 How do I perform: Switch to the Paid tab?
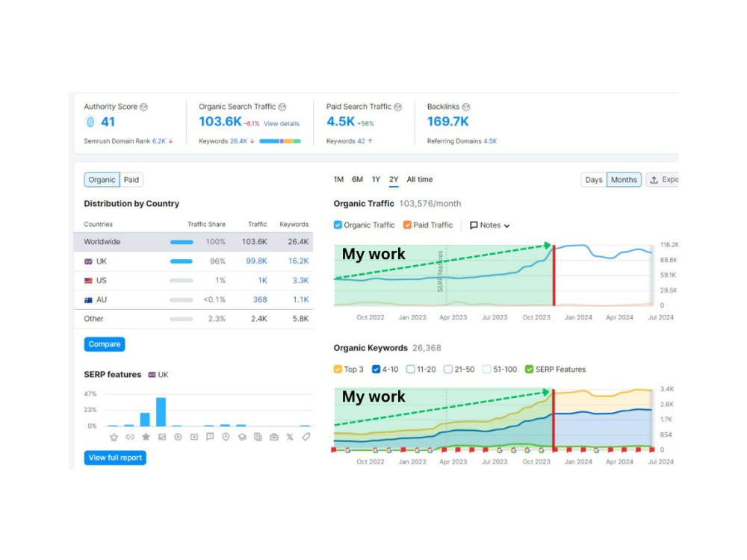[131, 179]
